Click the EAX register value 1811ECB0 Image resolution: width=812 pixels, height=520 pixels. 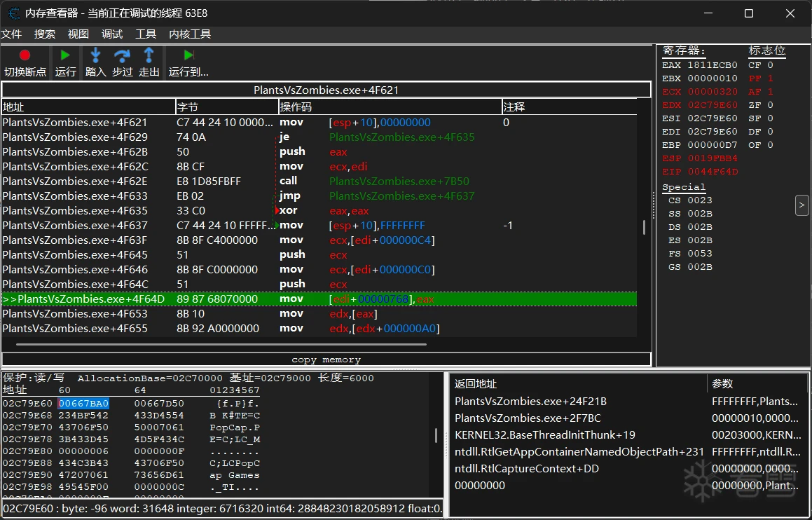click(713, 65)
